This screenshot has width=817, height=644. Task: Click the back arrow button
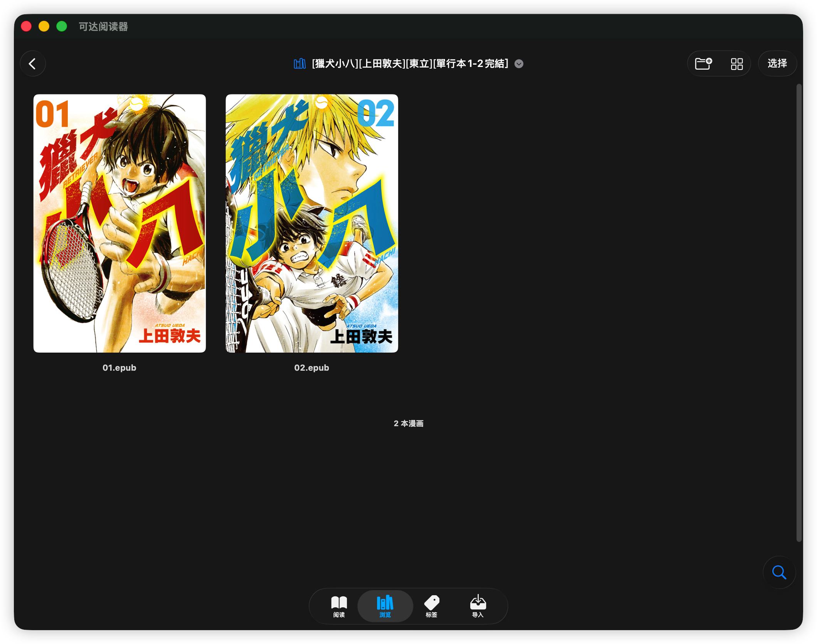33,64
